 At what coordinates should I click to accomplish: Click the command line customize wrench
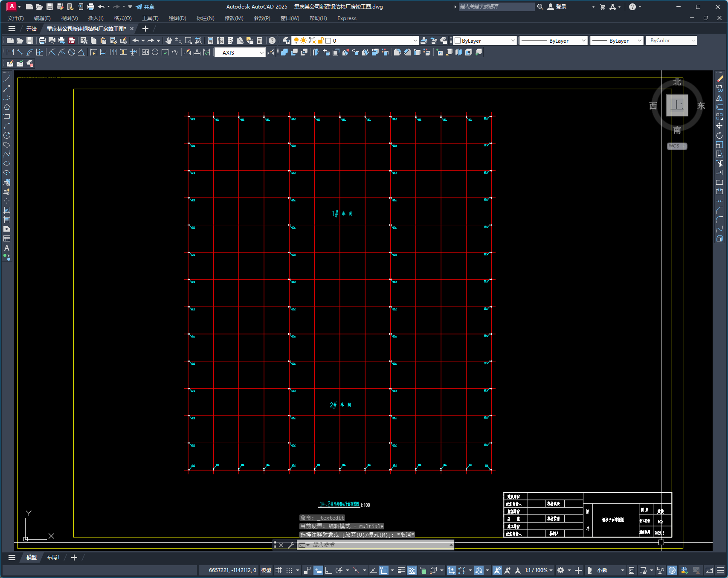point(291,545)
